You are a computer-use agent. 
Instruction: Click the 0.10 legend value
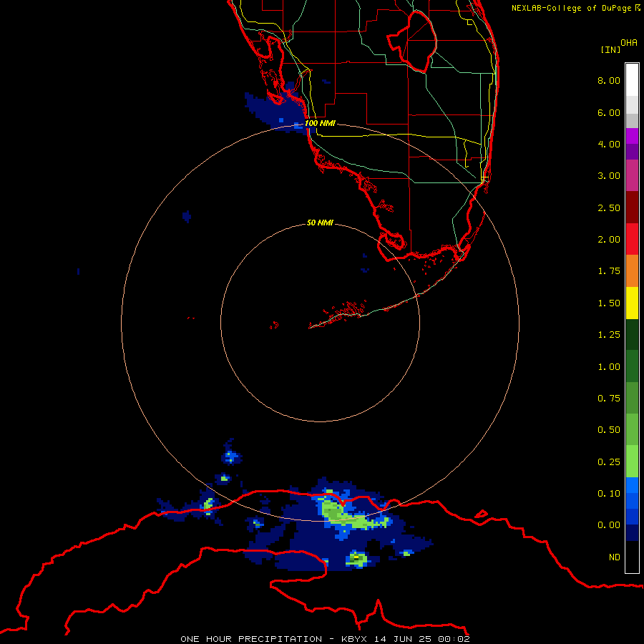[609, 494]
